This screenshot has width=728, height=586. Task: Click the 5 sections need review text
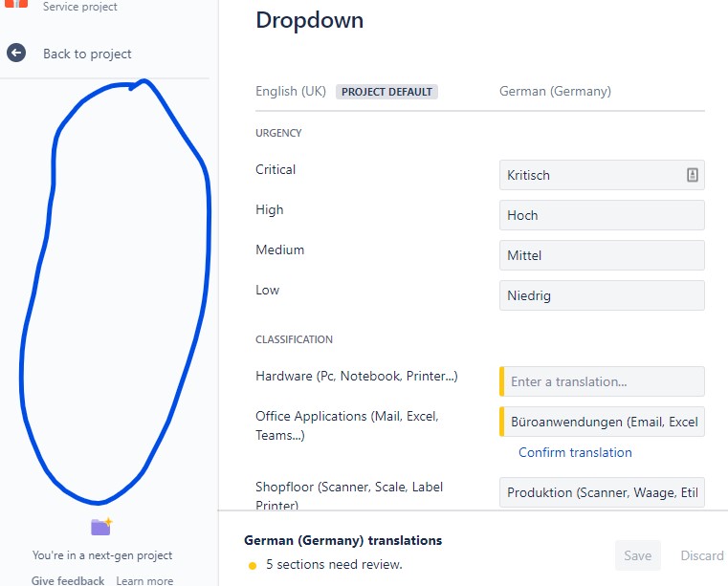[334, 564]
